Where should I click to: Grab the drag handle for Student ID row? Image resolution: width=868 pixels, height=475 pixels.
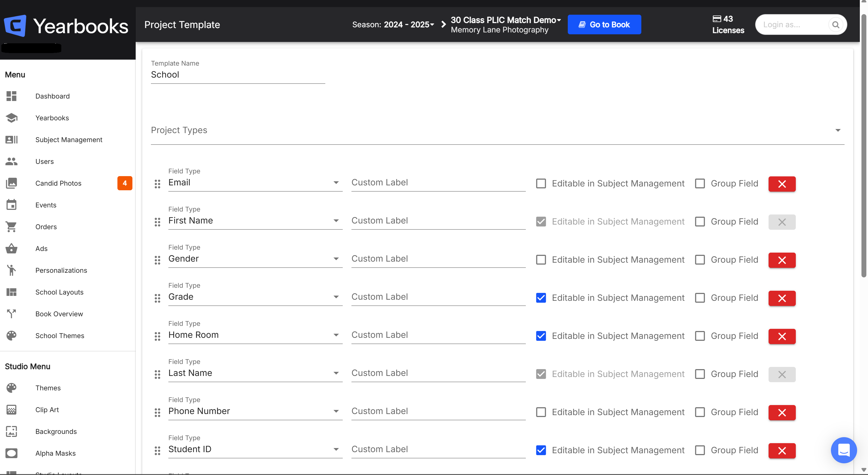(157, 451)
